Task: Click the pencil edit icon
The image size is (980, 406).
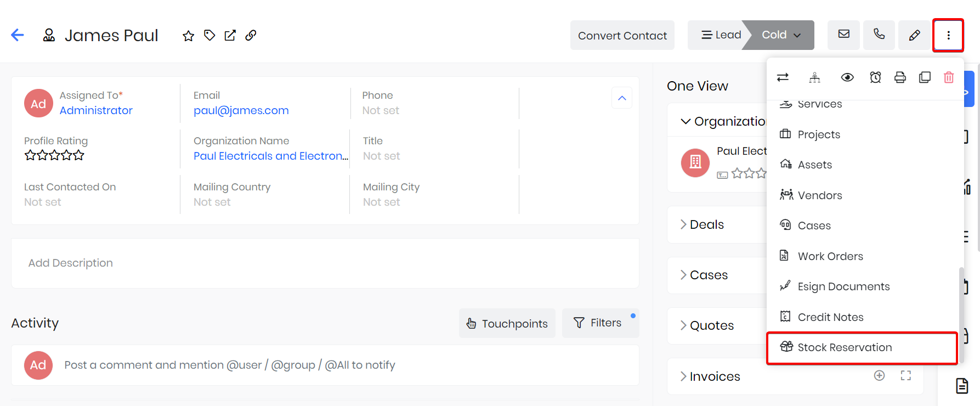Action: [914, 35]
